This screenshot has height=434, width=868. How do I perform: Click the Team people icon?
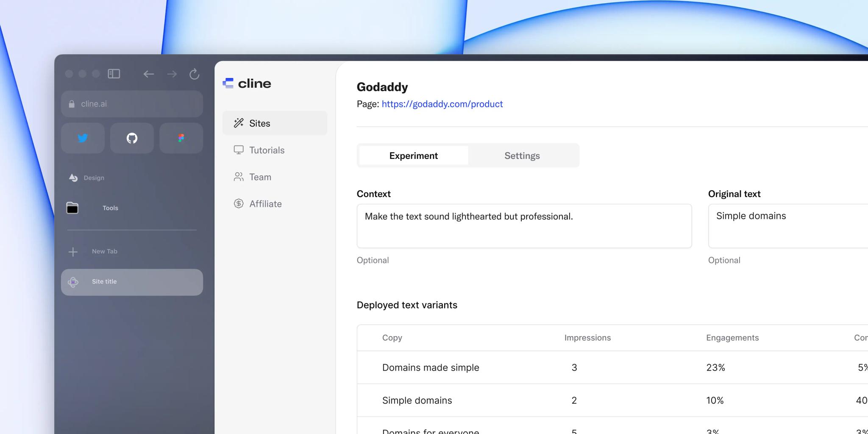239,177
